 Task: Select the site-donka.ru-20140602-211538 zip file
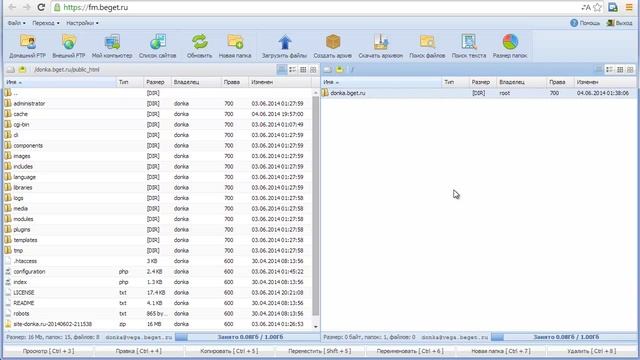click(x=158, y=324)
